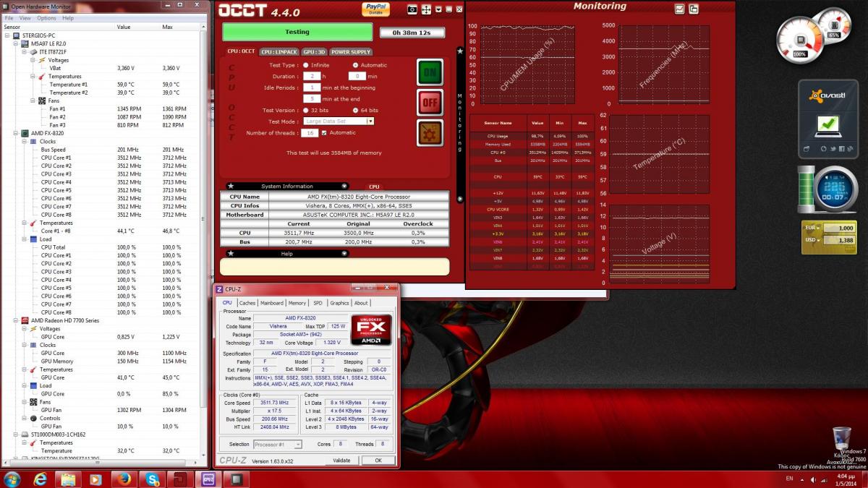Collapse the STERGIOS-PC tree node
The image size is (868, 488).
click(7, 35)
